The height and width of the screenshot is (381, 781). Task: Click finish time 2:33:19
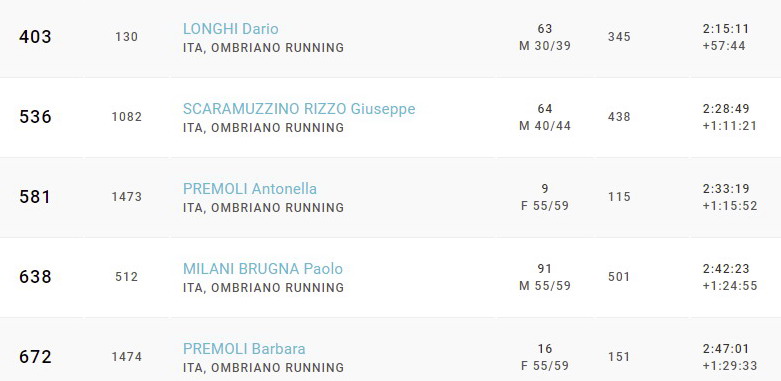pyautogui.click(x=726, y=189)
